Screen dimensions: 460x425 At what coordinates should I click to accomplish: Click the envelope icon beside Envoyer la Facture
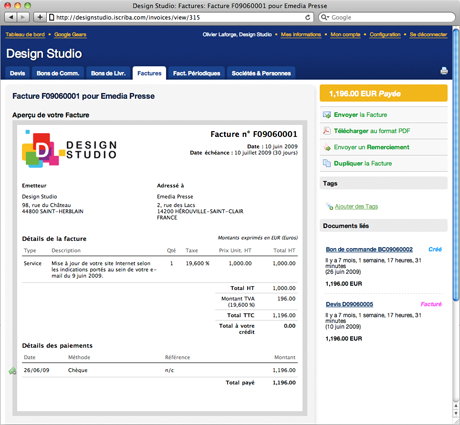tap(327, 115)
